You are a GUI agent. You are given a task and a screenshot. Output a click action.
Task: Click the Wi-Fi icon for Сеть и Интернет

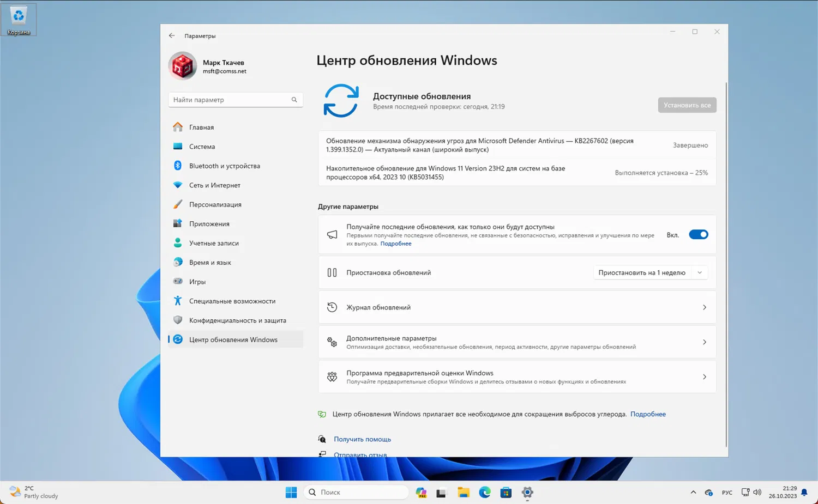pos(178,185)
